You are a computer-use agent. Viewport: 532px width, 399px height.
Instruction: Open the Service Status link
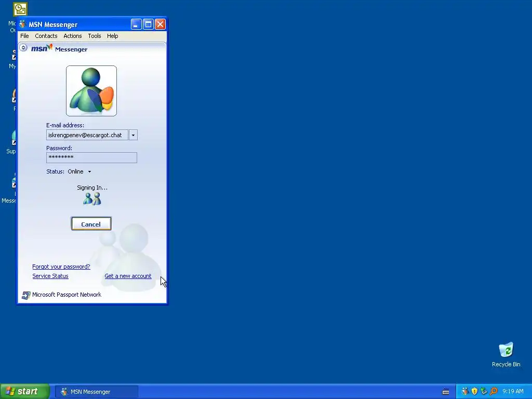point(50,276)
